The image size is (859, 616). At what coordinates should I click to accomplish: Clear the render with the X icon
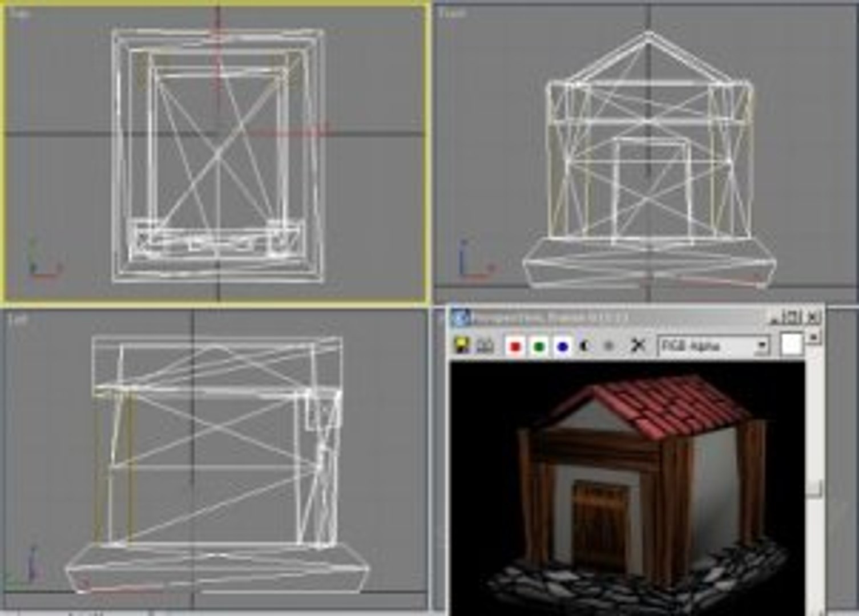click(638, 345)
